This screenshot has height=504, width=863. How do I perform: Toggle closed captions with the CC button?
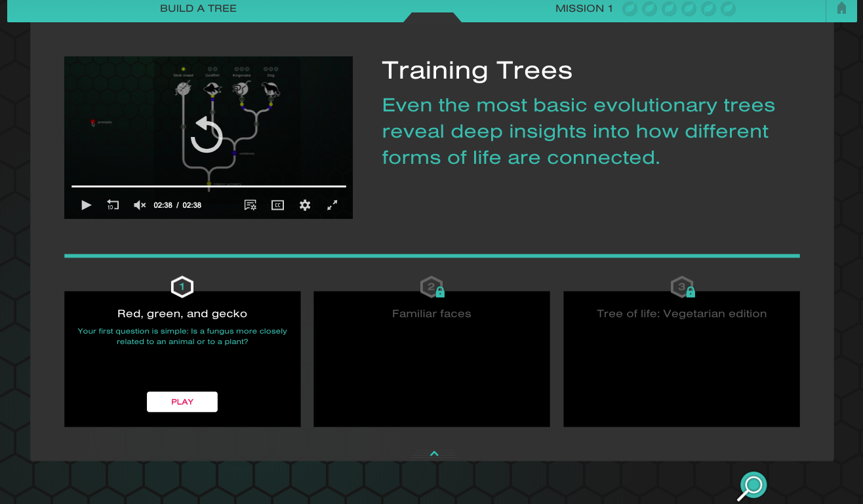coord(277,204)
